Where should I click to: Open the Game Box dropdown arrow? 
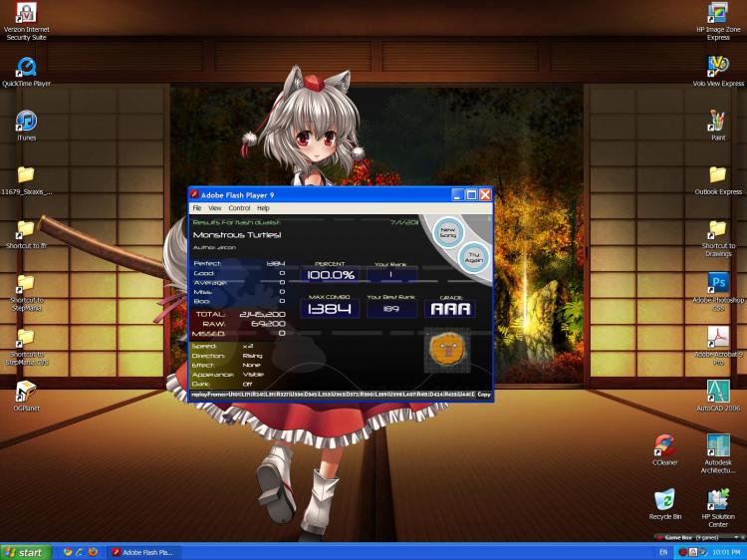click(737, 537)
